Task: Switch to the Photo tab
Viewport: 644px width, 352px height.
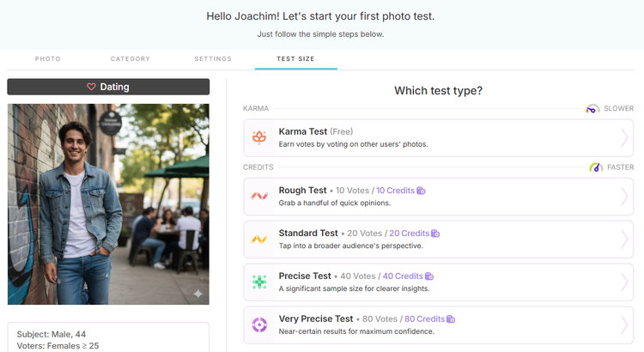Action: (x=48, y=59)
